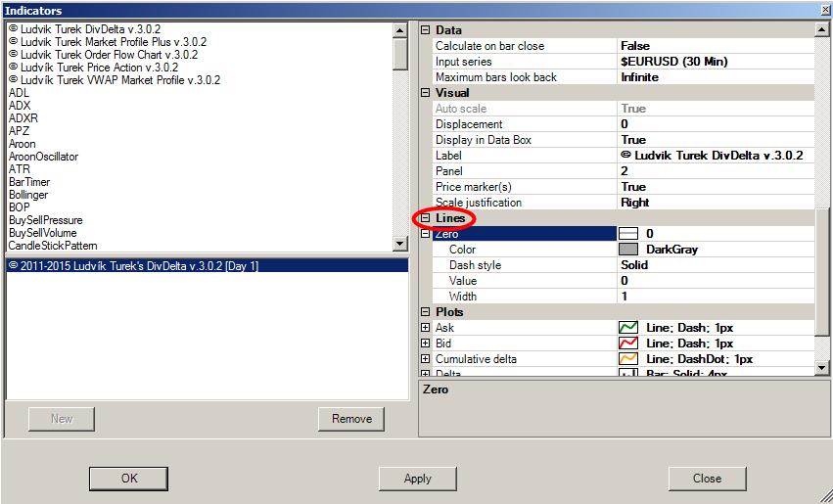Select the ADXR indicator
833x504 pixels.
23,118
